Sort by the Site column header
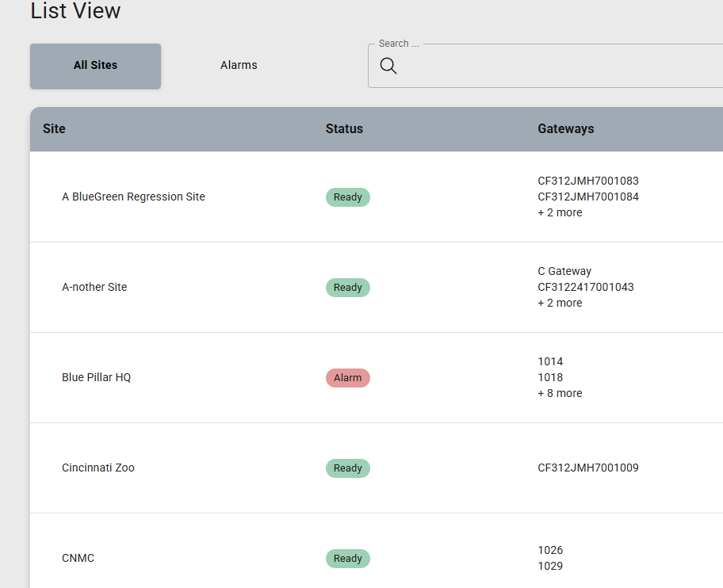This screenshot has width=723, height=588. pos(54,128)
